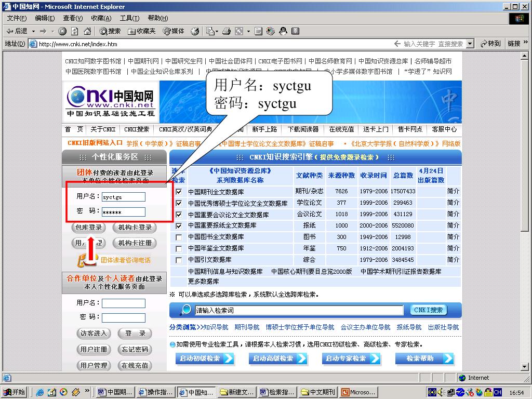The width and height of the screenshot is (532, 399).
Task: Open the 查看(V) menu
Action: (73, 18)
